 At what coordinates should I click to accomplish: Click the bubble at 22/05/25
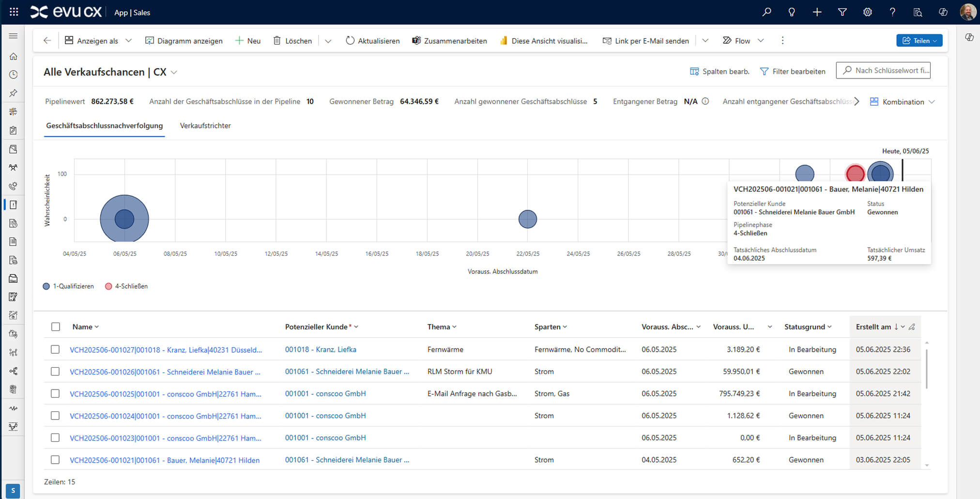[x=528, y=219]
